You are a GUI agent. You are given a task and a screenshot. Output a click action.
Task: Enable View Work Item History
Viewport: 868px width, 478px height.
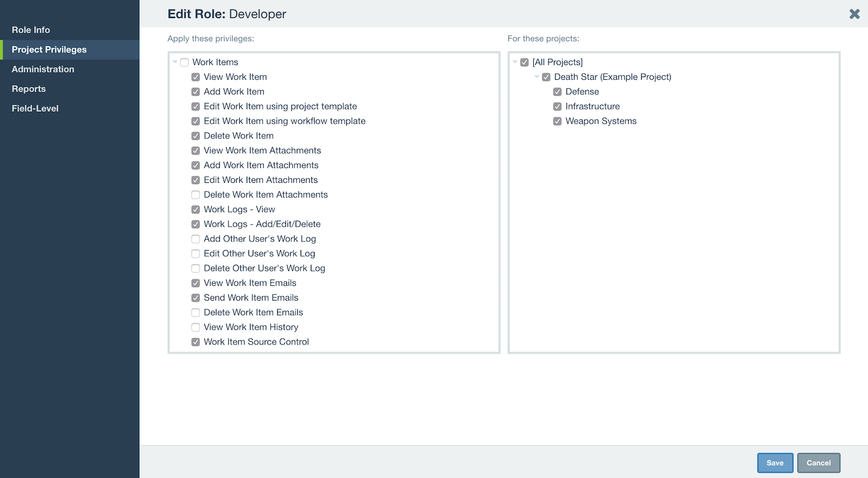196,327
